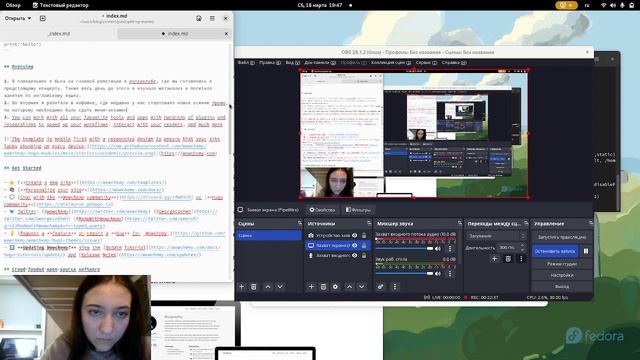
Task: Open audio mixer panel menu dots at bottom
Action: coord(395,287)
